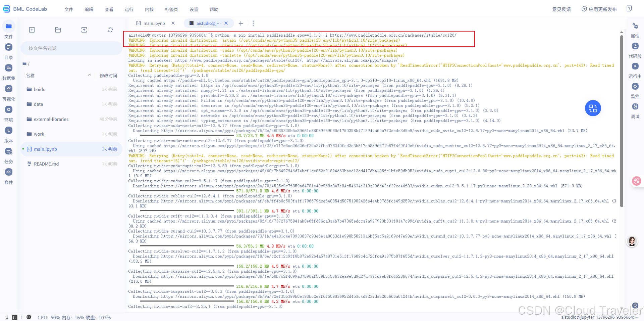The width and height of the screenshot is (644, 321).
Task: Open the 属性 (Properties) gear panel
Action: pos(635,26)
